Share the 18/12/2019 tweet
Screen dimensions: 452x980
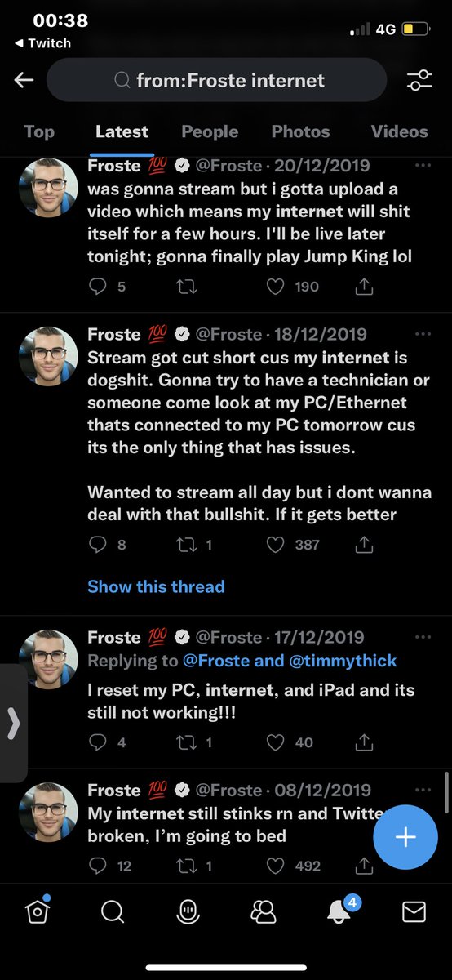pyautogui.click(x=365, y=544)
